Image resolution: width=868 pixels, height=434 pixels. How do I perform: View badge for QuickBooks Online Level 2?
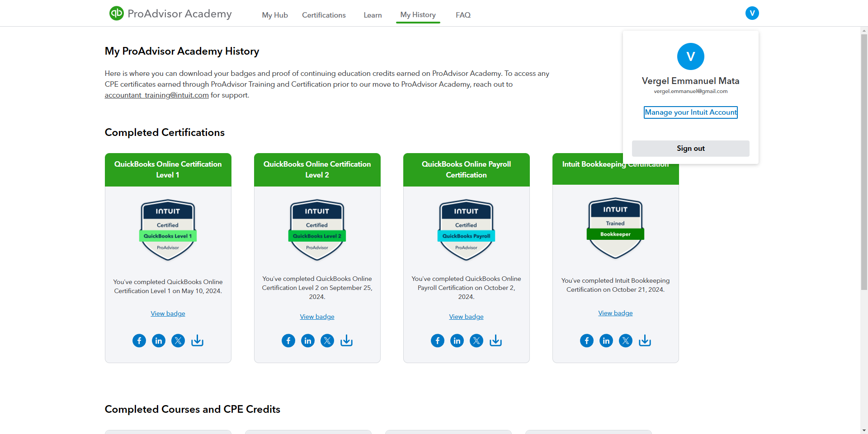(317, 317)
